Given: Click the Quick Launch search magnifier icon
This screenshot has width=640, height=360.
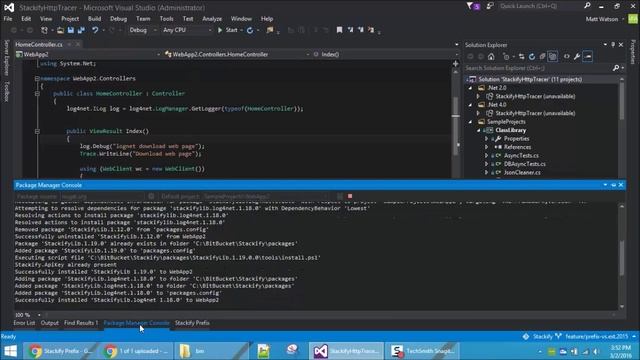Looking at the screenshot, I should tap(587, 6).
